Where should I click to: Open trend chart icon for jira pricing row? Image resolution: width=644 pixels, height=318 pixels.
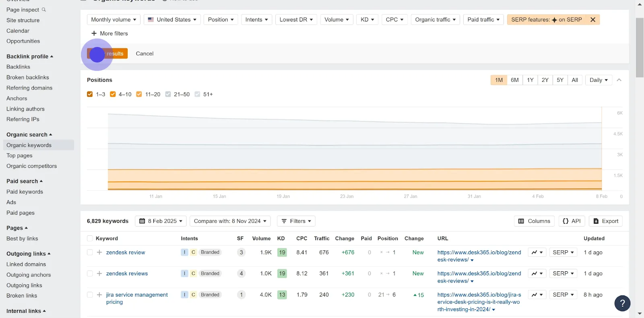tap(537, 295)
